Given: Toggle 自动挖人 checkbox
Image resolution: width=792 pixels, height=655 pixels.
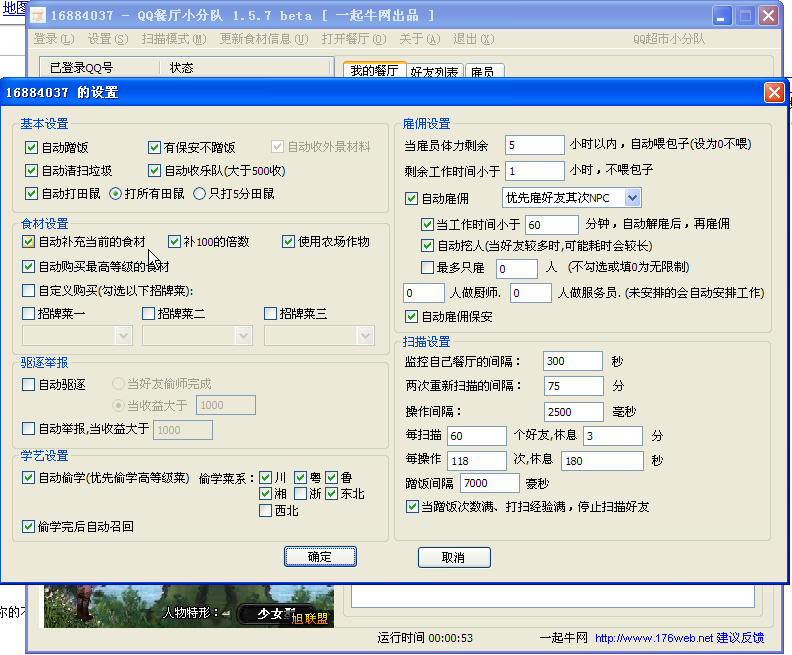Looking at the screenshot, I should tap(427, 246).
